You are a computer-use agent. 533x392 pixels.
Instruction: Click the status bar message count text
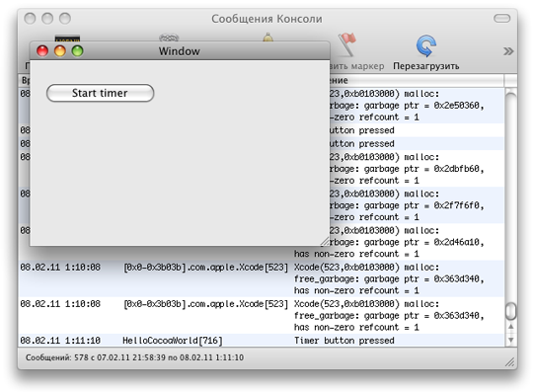coord(134,357)
